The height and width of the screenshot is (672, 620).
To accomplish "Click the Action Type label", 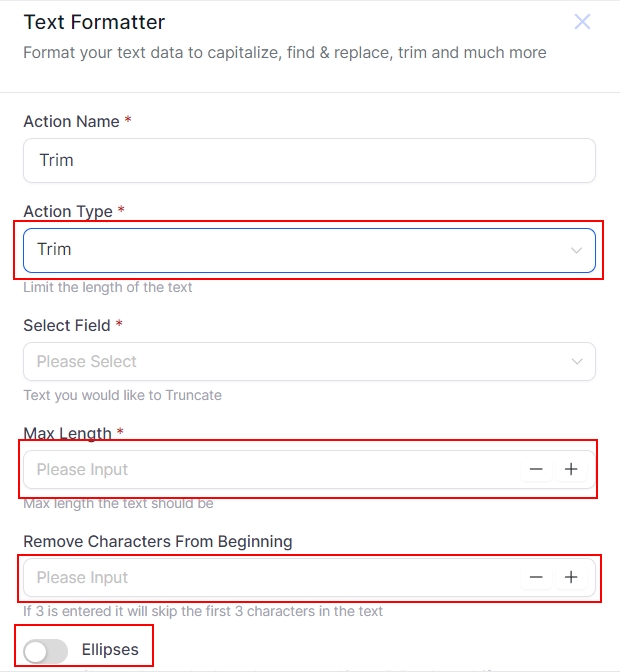I will (x=68, y=211).
